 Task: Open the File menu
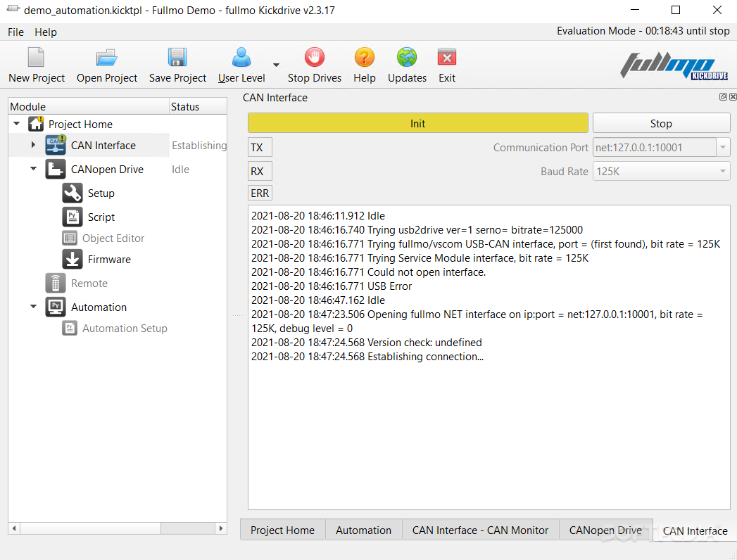coord(15,32)
